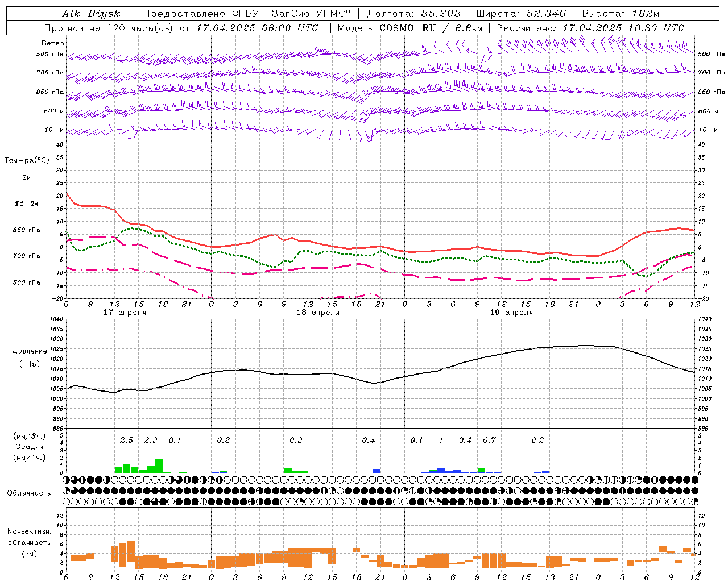728x582 pixels.
Task: Click the 'Высота: 182м' header value
Action: (621, 14)
